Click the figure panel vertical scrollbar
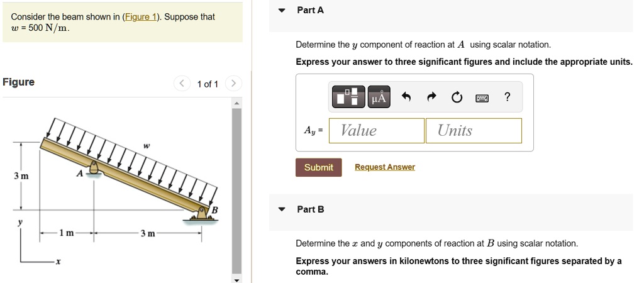 tap(236, 191)
